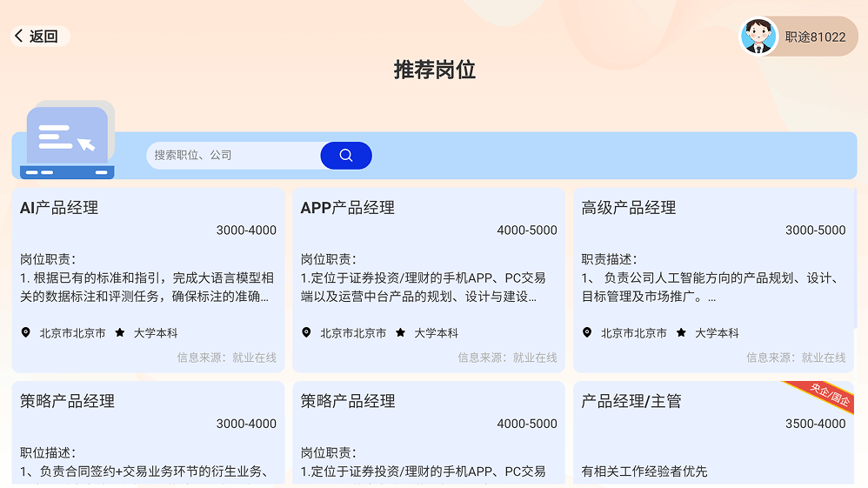Click 大学本科 in AI产品经理 card
The height and width of the screenshot is (488, 868).
[x=156, y=333]
